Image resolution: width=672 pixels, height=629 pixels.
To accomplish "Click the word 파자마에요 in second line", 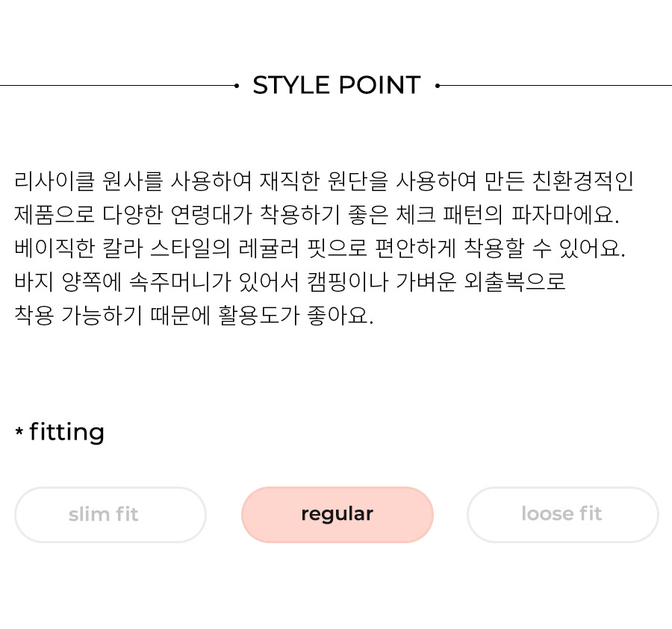I will (565, 215).
